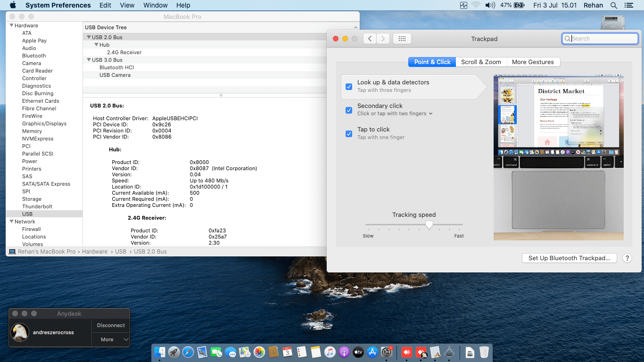
Task: Click the Set Up Bluetooth Trackpad button
Action: [569, 258]
